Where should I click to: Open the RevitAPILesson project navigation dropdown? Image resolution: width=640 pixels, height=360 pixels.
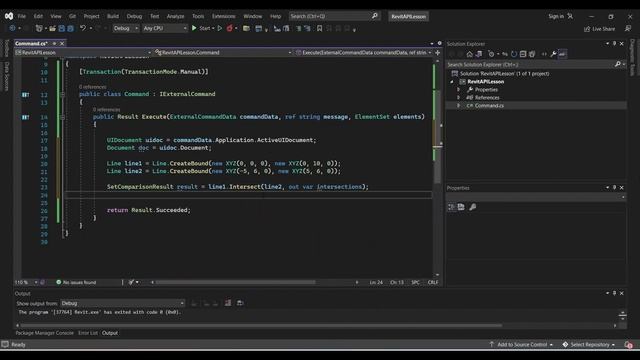[149, 52]
